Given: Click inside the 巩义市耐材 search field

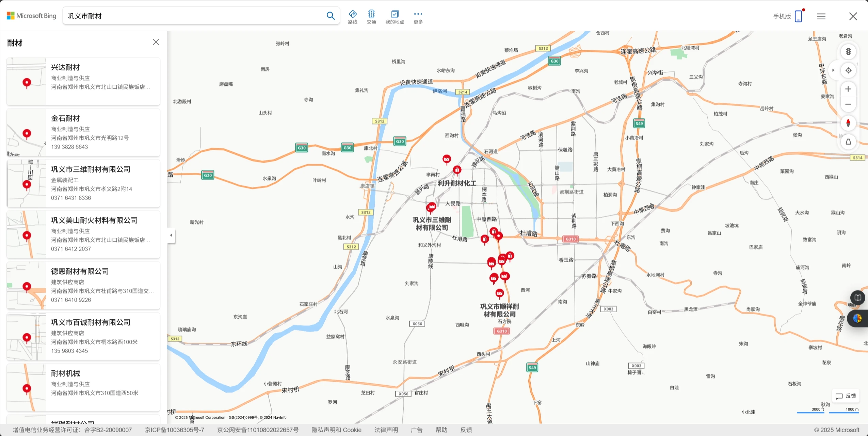Looking at the screenshot, I should pos(194,16).
